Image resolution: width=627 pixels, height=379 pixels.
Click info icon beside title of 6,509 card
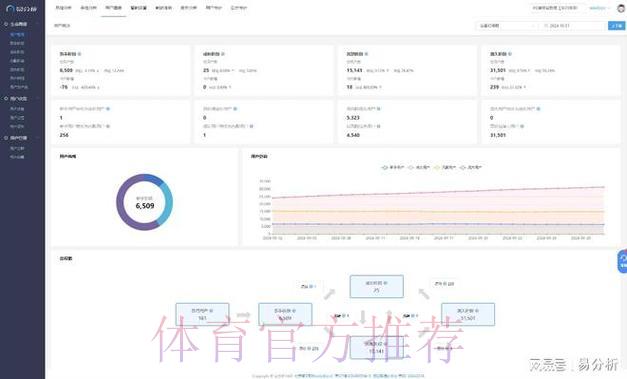pyautogui.click(x=80, y=54)
